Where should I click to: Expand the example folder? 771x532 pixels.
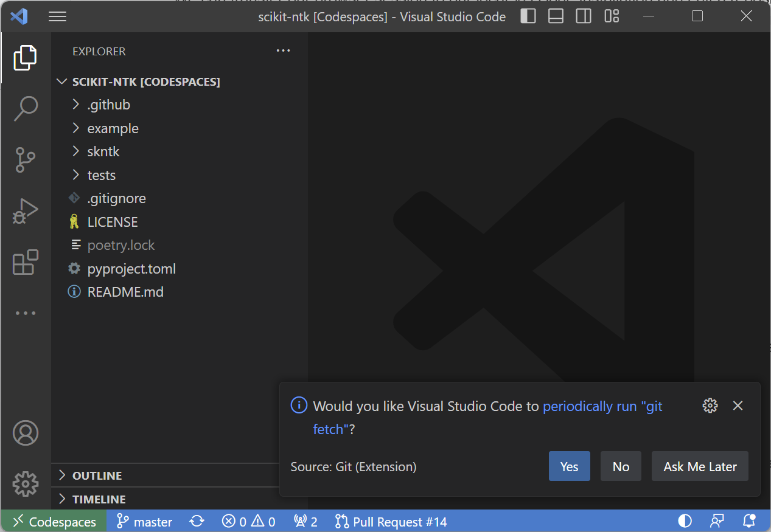(x=180, y=128)
